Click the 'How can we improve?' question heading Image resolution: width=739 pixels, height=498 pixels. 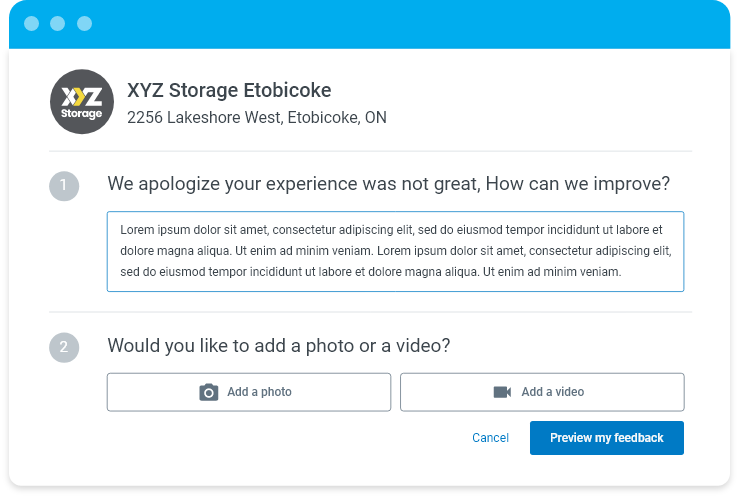click(388, 185)
